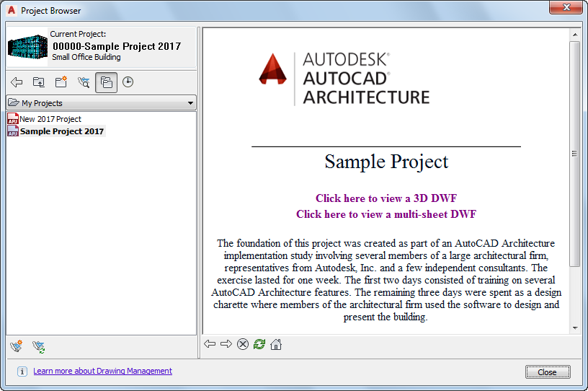Screen dimensions: 588x391
Task: Click the New Project icon
Action: pyautogui.click(x=17, y=346)
